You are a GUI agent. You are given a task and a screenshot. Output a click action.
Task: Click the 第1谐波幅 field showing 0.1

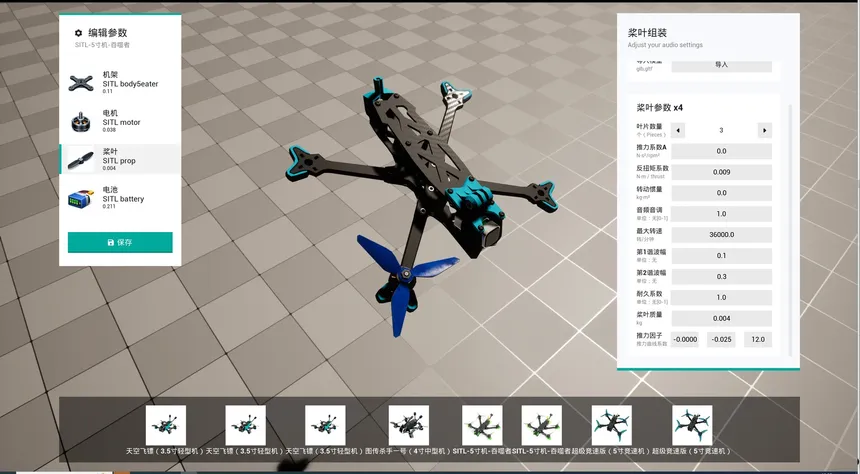point(721,255)
